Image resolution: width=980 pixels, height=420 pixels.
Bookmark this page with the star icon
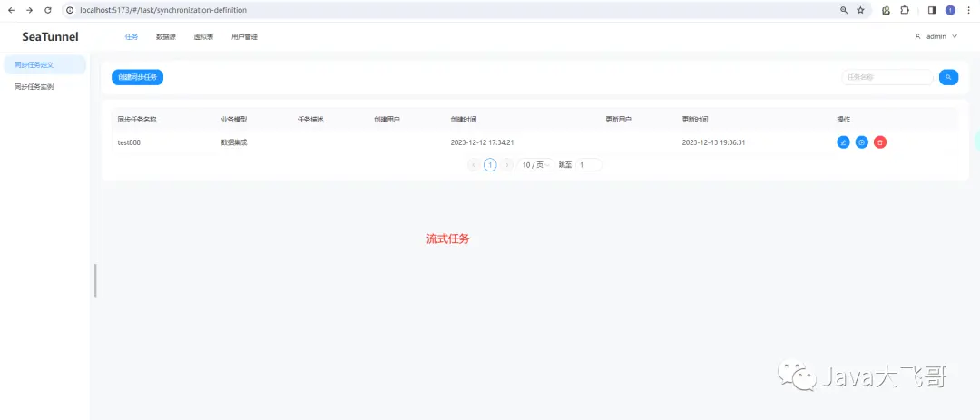click(860, 10)
